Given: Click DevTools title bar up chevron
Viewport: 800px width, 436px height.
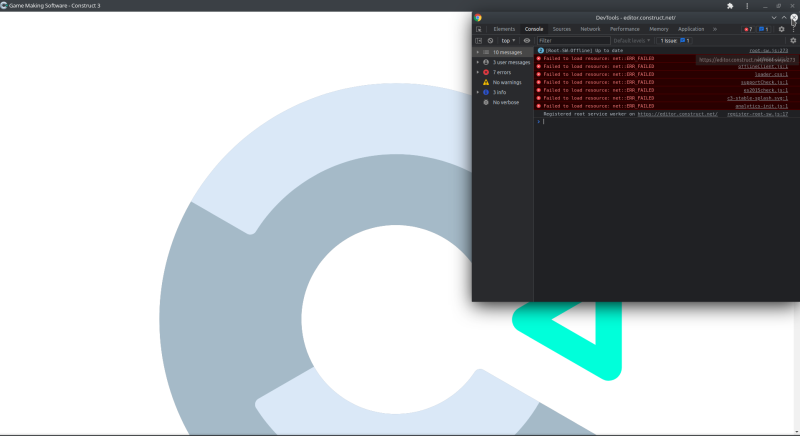Looking at the screenshot, I should pos(784,17).
